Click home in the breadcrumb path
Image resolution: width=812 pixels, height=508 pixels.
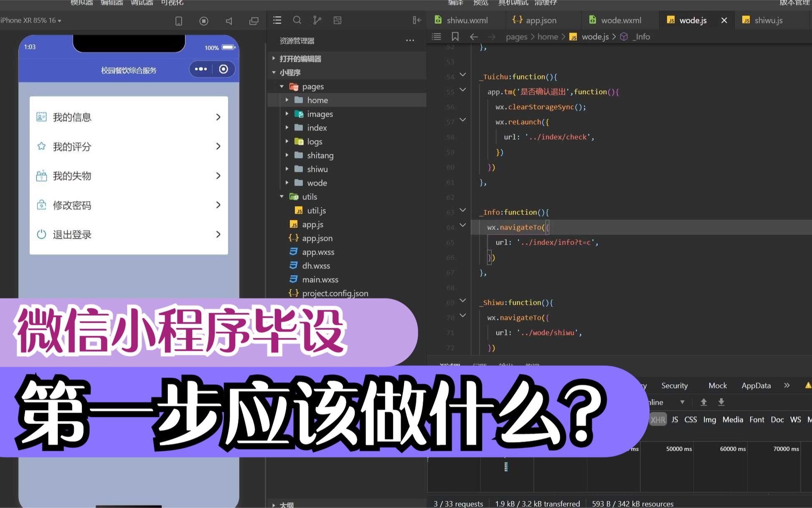548,37
